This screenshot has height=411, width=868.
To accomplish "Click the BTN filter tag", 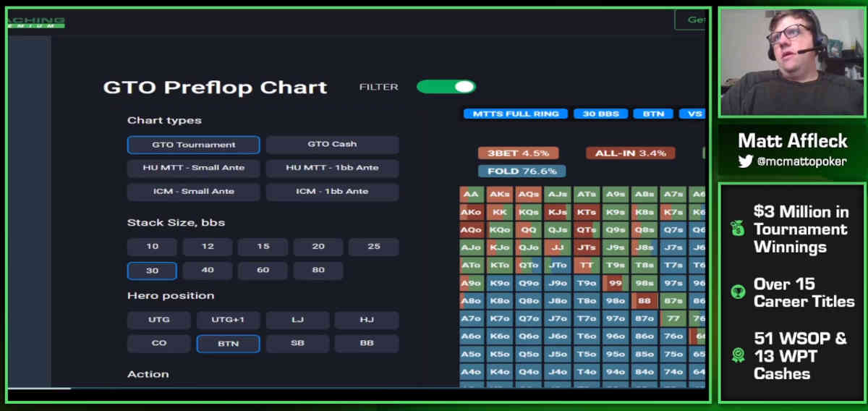I will [x=653, y=114].
